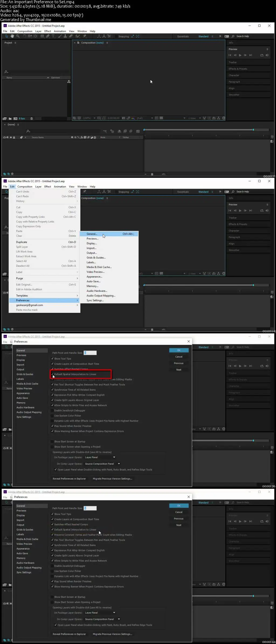Select the Zoom magnifier tool
The image size is (276, 644).
pyautogui.click(x=18, y=36)
